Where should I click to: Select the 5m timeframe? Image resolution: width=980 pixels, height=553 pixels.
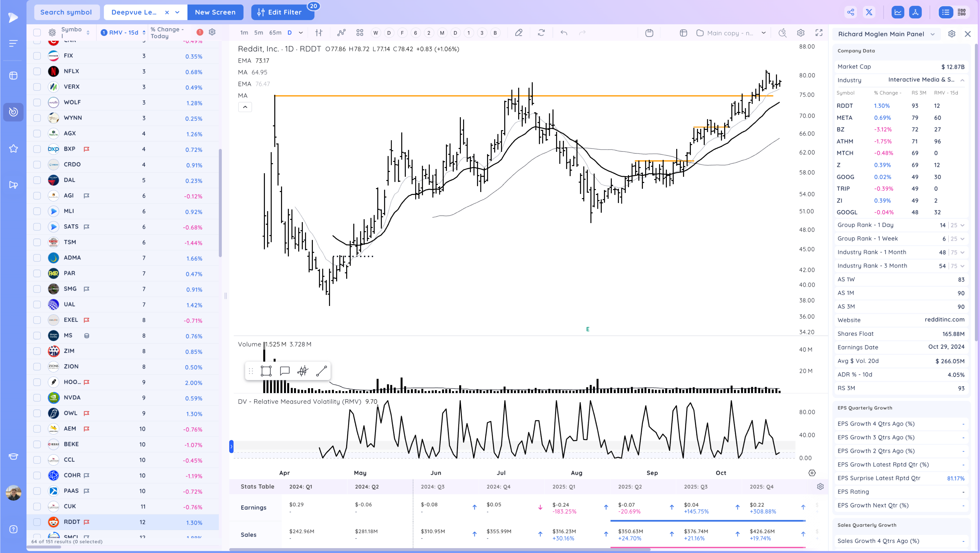tap(258, 33)
